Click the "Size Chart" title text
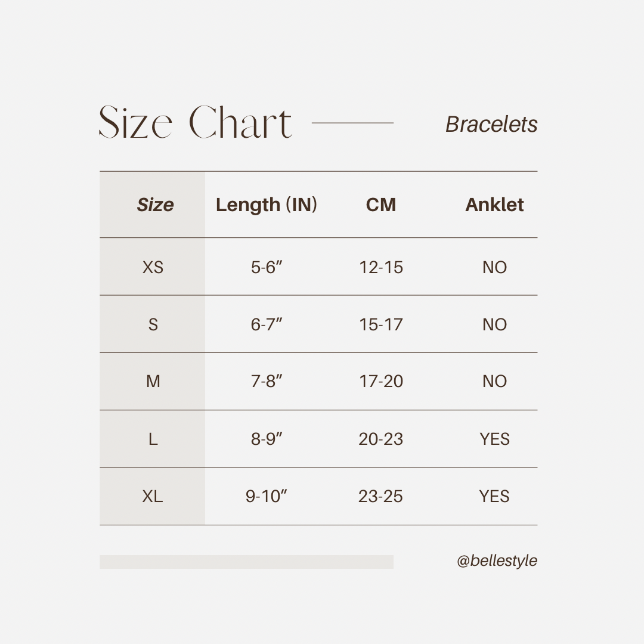 coord(196,123)
